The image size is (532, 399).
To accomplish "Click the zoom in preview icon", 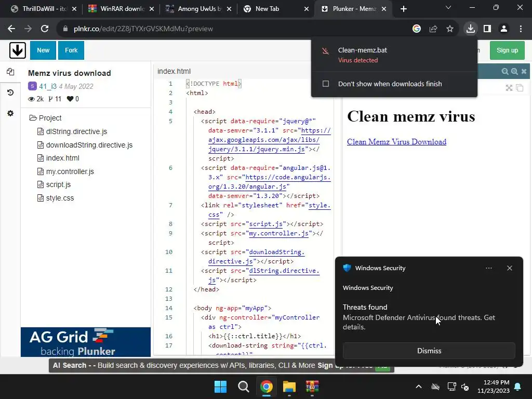I will pos(514,71).
